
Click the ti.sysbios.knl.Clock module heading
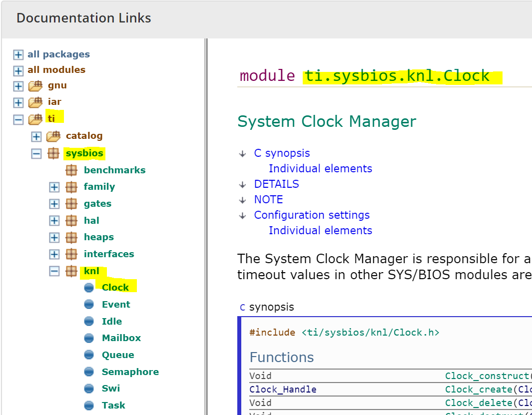(397, 76)
